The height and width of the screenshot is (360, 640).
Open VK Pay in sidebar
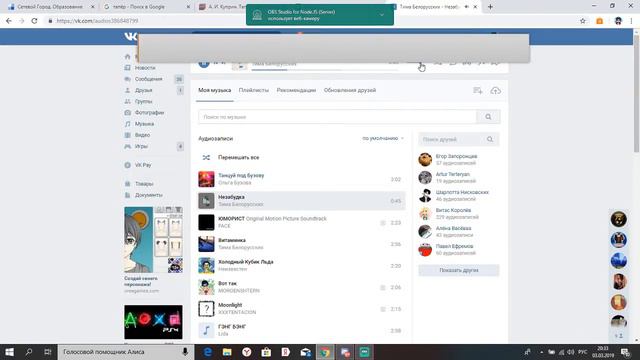[x=143, y=165]
